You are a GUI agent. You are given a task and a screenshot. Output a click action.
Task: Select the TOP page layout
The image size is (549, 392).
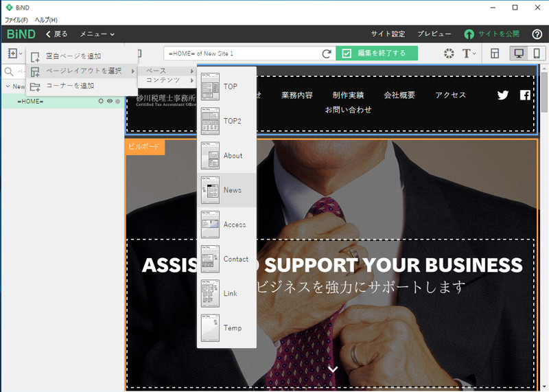click(226, 87)
